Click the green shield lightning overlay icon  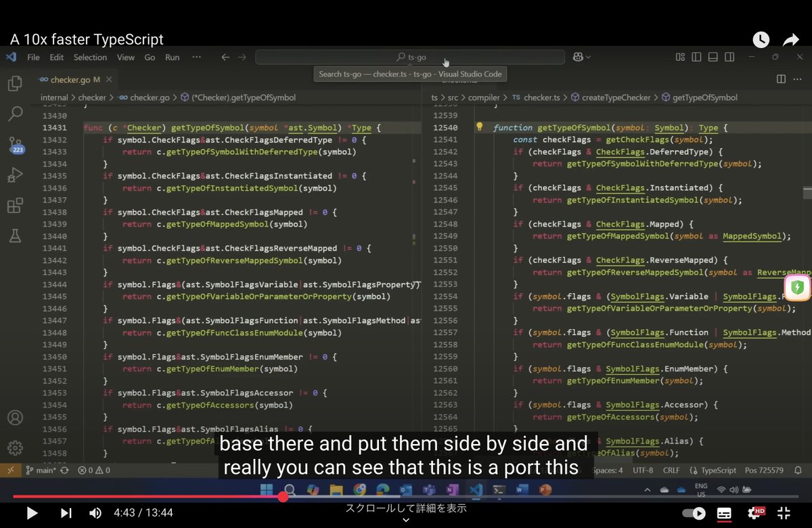[x=797, y=288]
